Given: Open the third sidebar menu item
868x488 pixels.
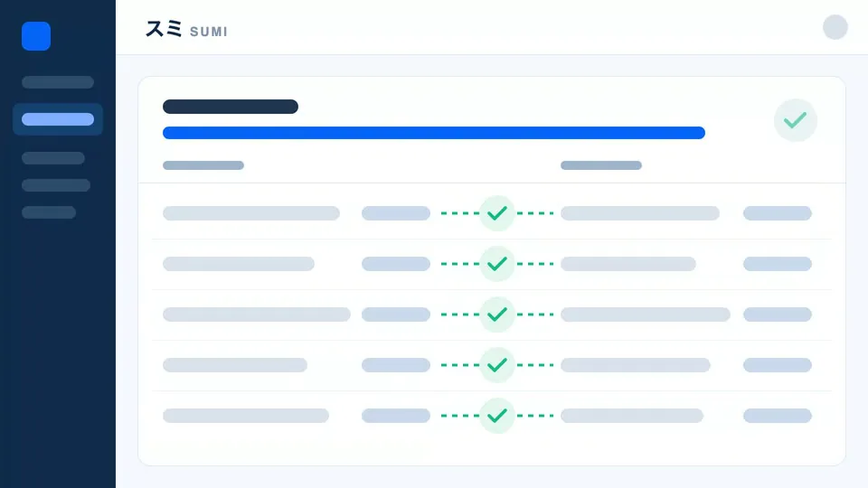Looking at the screenshot, I should point(53,158).
